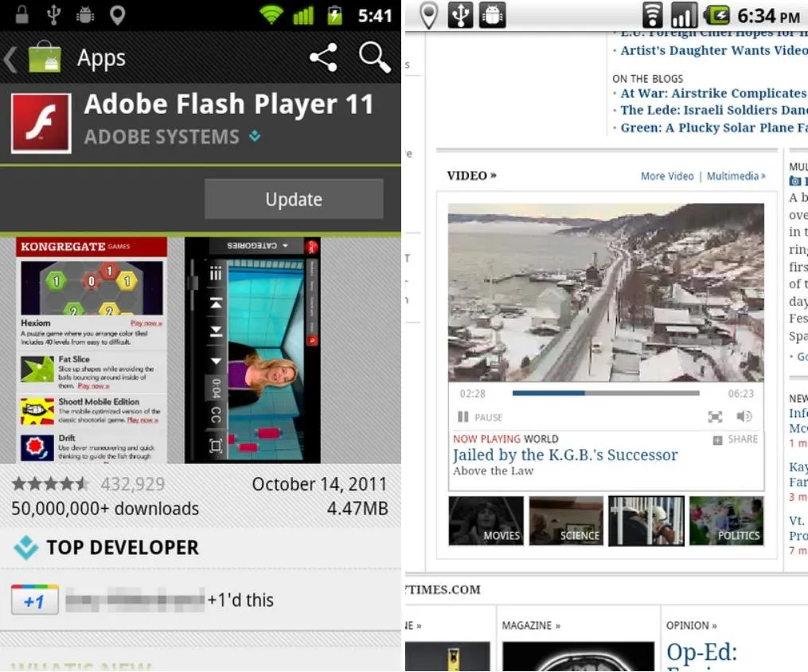Open the Science video thumbnail
This screenshot has width=808, height=672.
[x=566, y=521]
